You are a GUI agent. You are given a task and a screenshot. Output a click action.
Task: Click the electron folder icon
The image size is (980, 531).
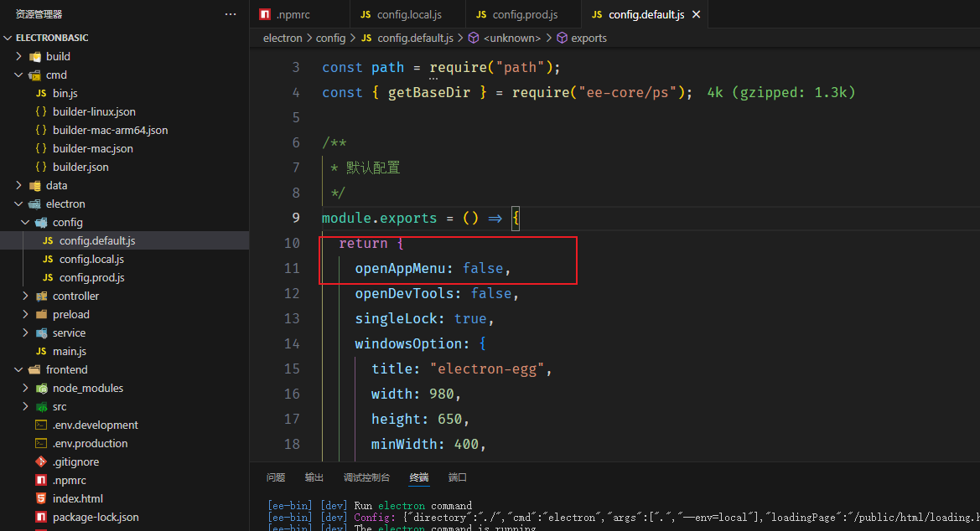[35, 204]
